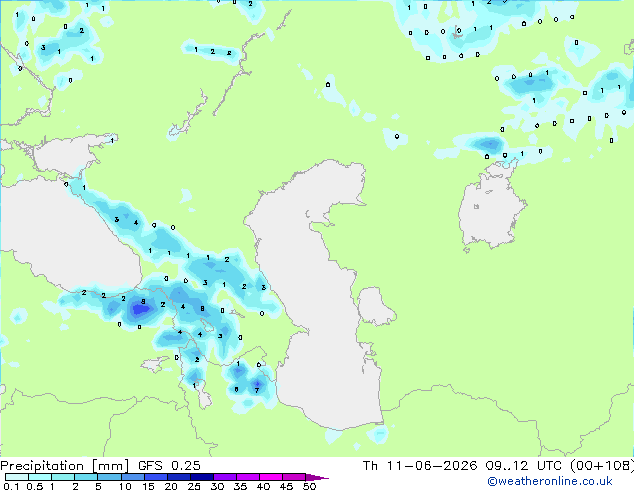Click the 25–30 mm navy legend swatch
634x490 pixels.
[x=201, y=477]
